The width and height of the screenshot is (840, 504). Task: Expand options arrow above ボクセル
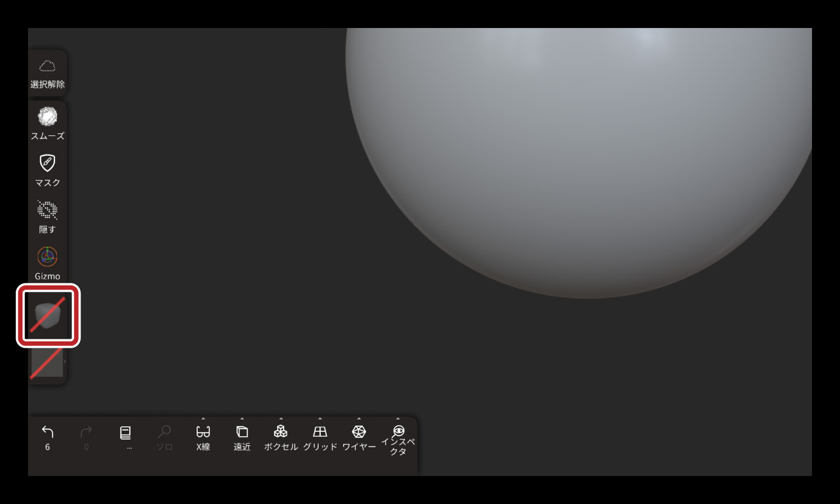tap(281, 419)
